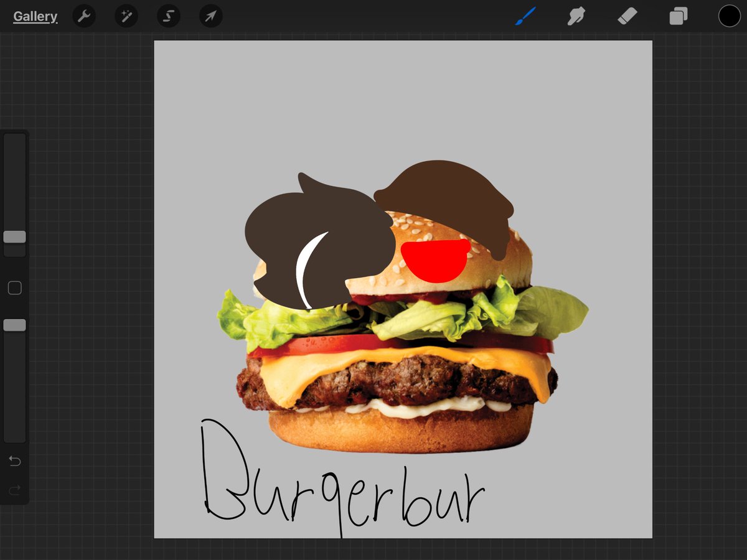
Task: Tap the square Modify button in sidebar
Action: tap(14, 287)
